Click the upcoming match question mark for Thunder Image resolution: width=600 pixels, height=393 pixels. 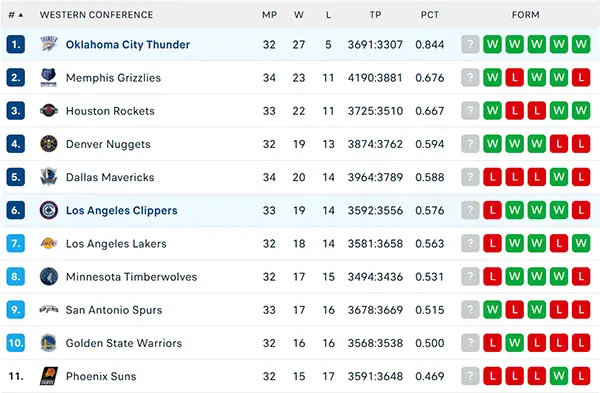click(470, 44)
